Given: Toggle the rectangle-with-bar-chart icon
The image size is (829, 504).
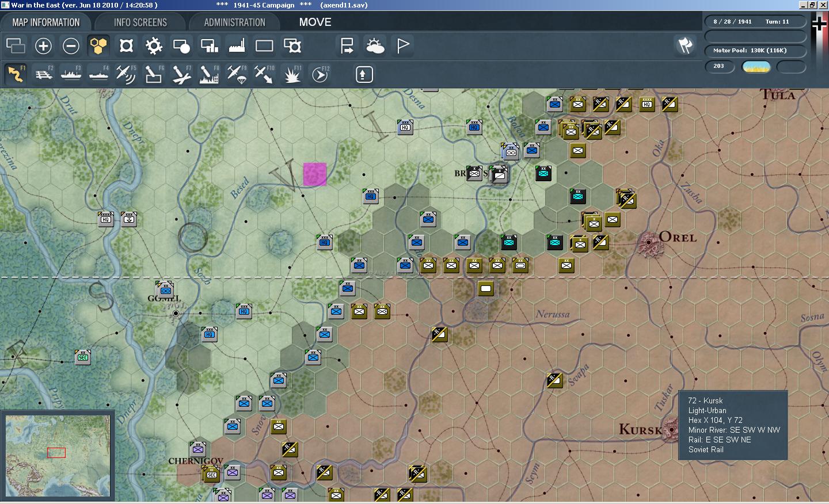Looking at the screenshot, I should (x=209, y=45).
